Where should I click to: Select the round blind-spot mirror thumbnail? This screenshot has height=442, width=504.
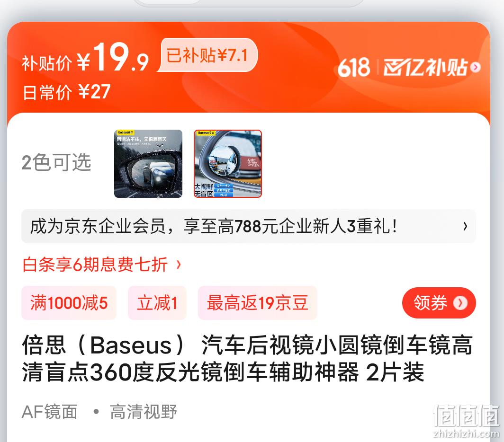[228, 163]
